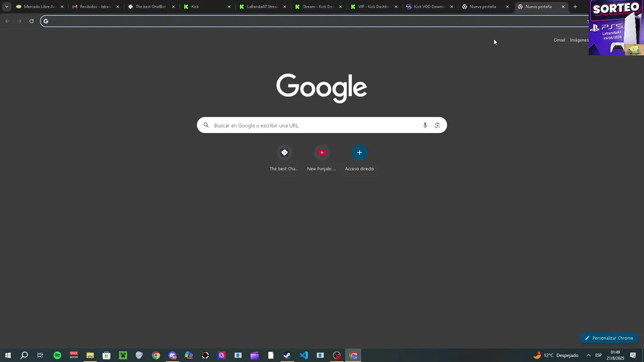Open Voicemeeter from the taskbar
This screenshot has width=644, height=362.
point(73,355)
